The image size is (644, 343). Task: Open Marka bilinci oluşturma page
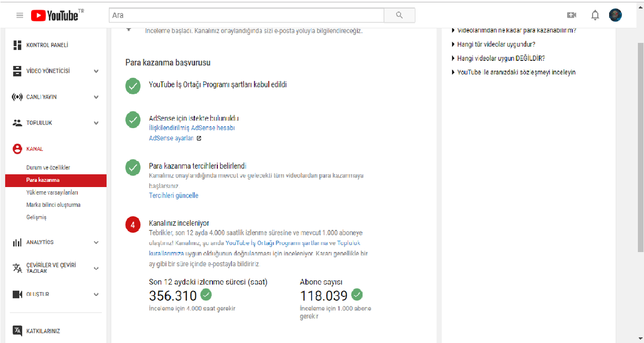(54, 205)
